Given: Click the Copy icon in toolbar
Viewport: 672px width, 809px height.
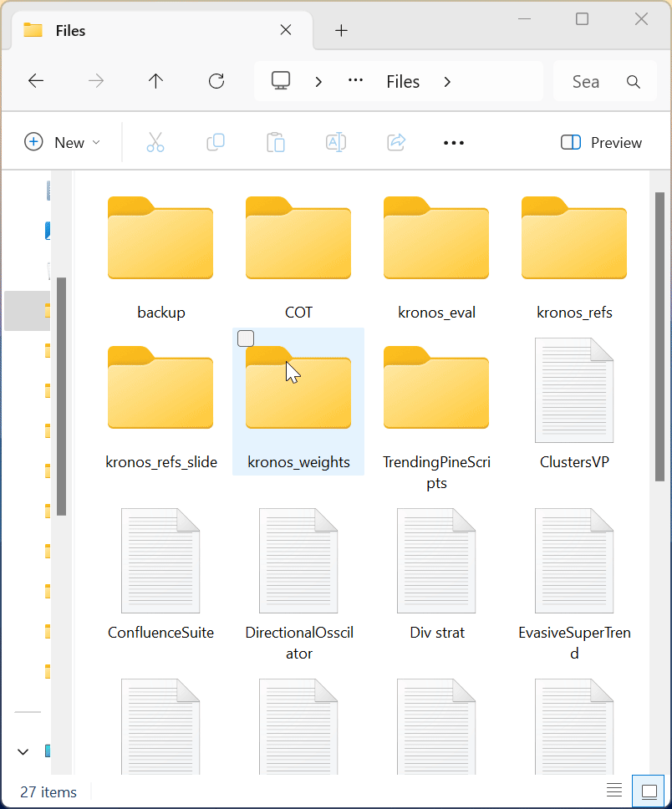Looking at the screenshot, I should (216, 142).
